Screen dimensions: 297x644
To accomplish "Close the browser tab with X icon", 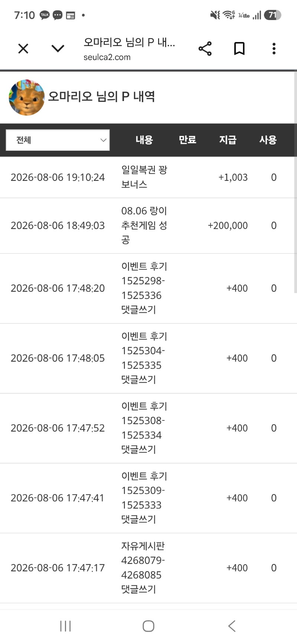I will coord(23,49).
